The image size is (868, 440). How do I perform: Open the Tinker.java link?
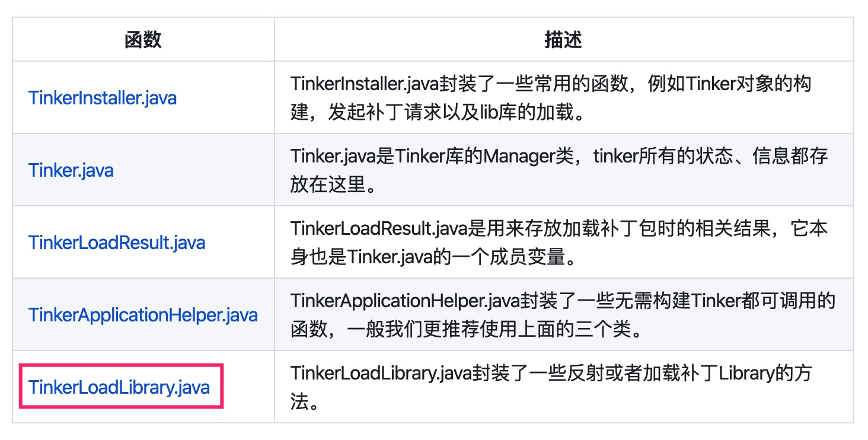tap(71, 170)
